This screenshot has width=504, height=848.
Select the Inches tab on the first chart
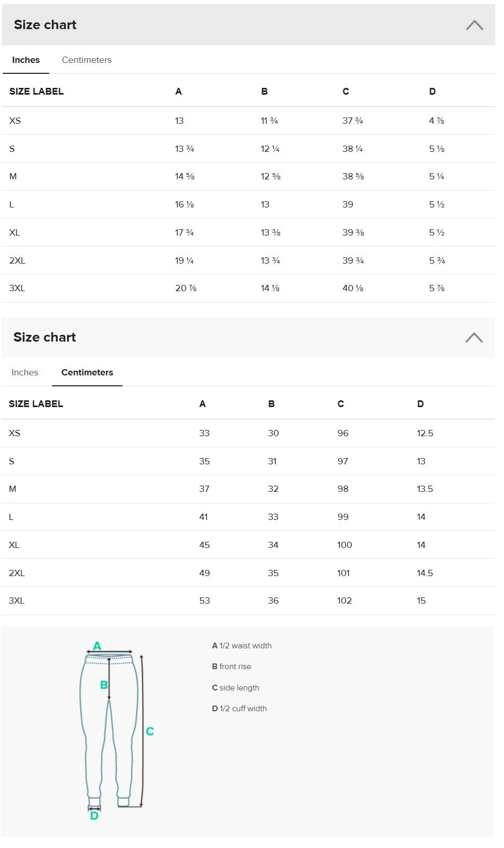coord(25,60)
